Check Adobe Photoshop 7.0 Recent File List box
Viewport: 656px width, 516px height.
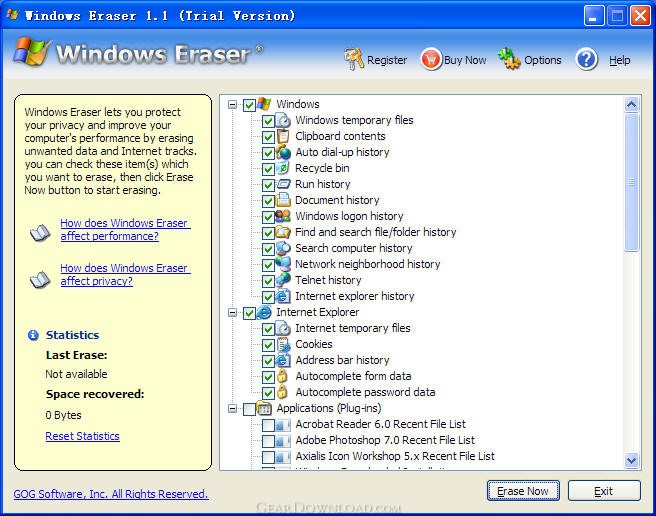pyautogui.click(x=268, y=441)
